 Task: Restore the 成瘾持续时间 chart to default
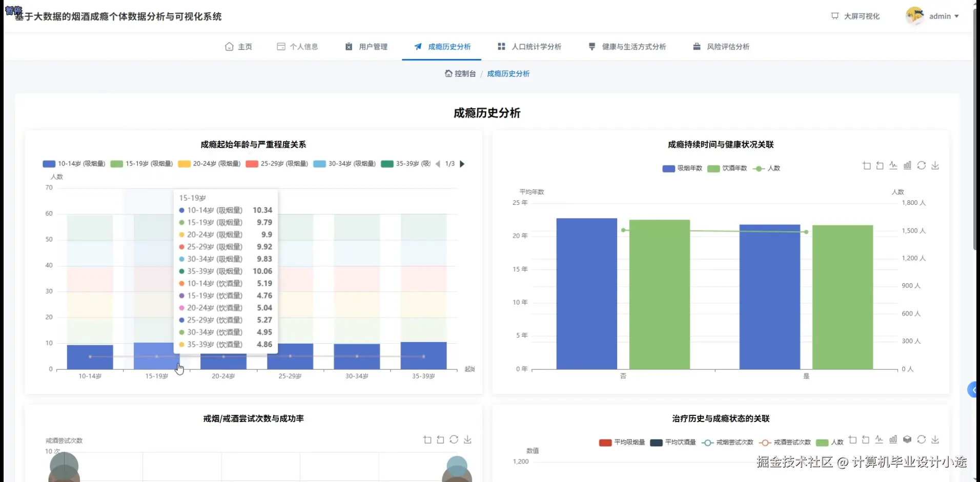coord(921,165)
